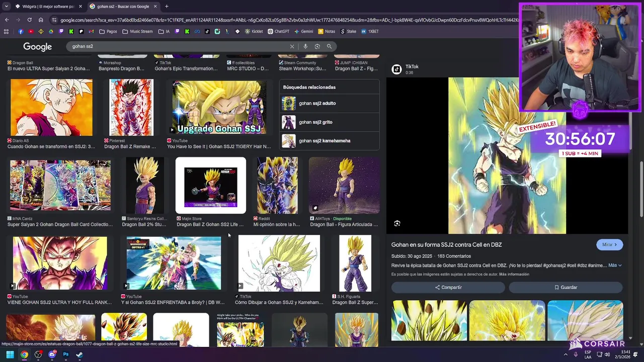Image resolution: width=644 pixels, height=362 pixels.
Task: Expand the description with Más
Action: 615,265
